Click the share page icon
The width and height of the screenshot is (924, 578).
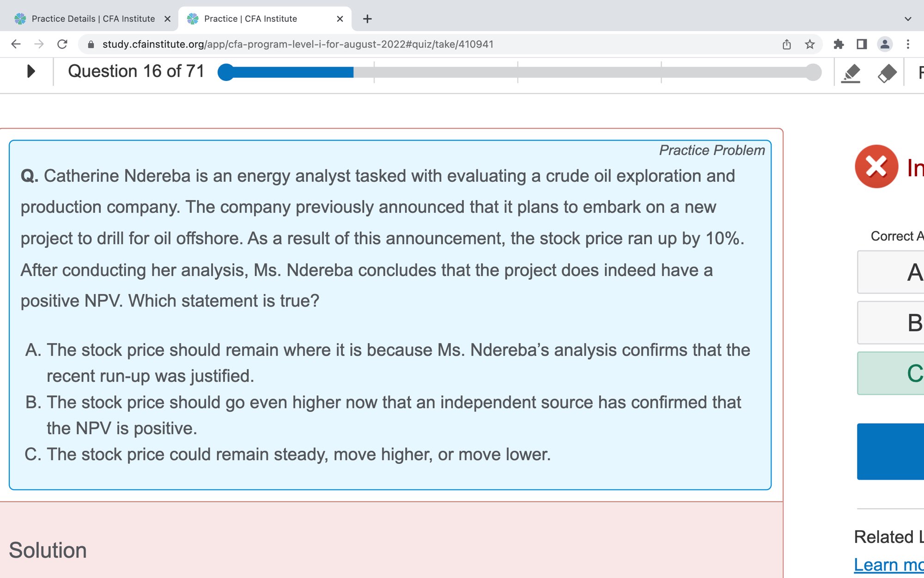point(787,44)
